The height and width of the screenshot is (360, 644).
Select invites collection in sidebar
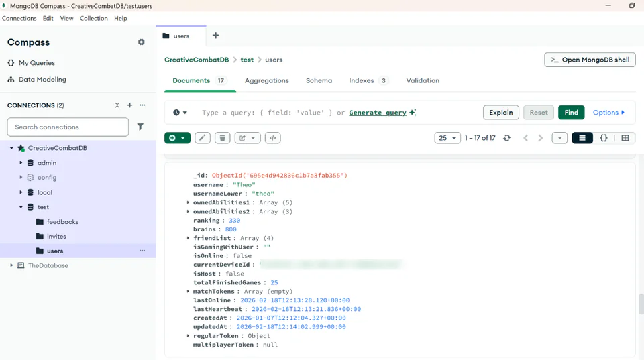pyautogui.click(x=56, y=237)
